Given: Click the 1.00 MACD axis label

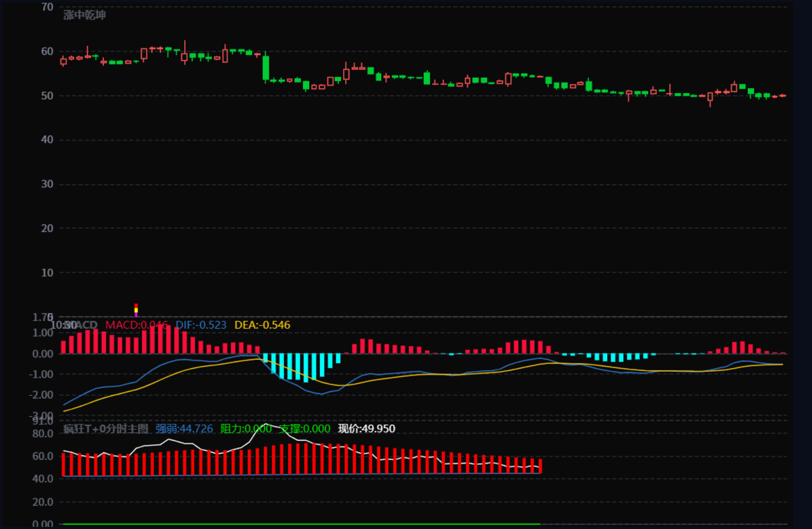Looking at the screenshot, I should coord(43,333).
